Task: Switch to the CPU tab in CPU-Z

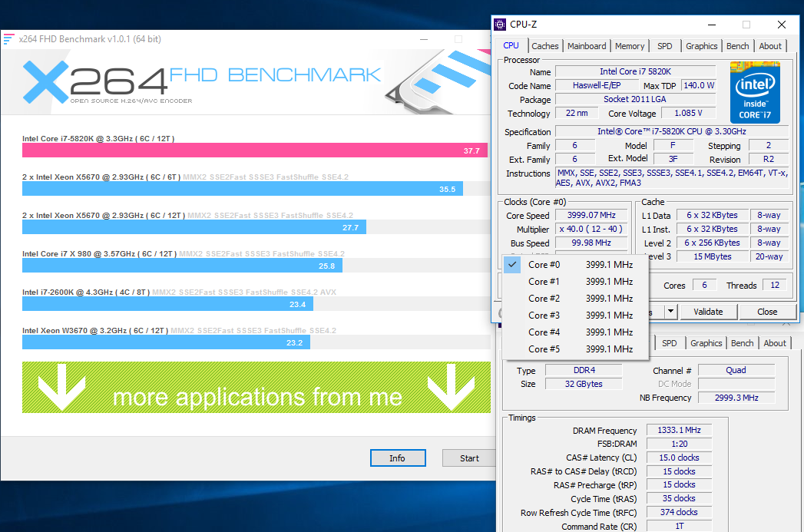Action: pyautogui.click(x=511, y=45)
